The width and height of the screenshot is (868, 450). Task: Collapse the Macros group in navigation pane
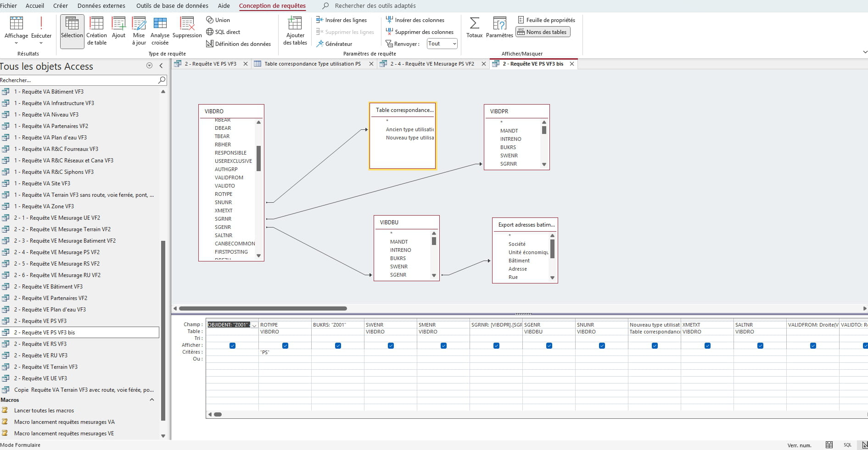coord(152,400)
